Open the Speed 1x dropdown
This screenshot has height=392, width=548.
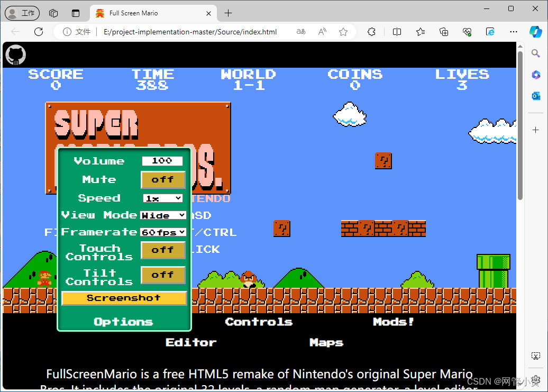point(163,198)
